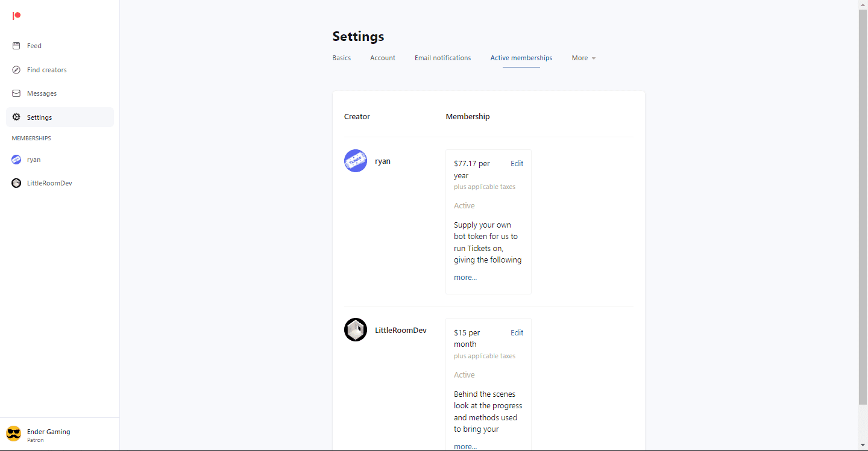Click LittleRoomDev's creator avatar in table
868x451 pixels.
pyautogui.click(x=356, y=330)
